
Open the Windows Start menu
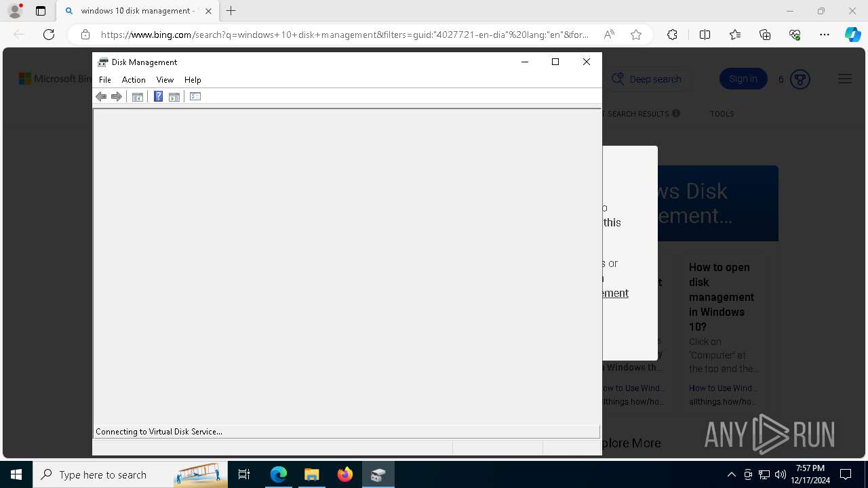pyautogui.click(x=16, y=474)
